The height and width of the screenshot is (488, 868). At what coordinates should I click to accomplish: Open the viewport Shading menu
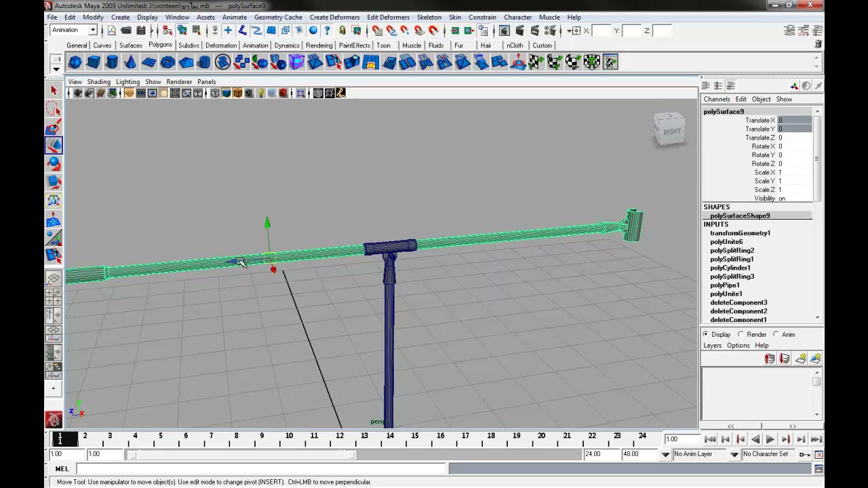coord(98,81)
